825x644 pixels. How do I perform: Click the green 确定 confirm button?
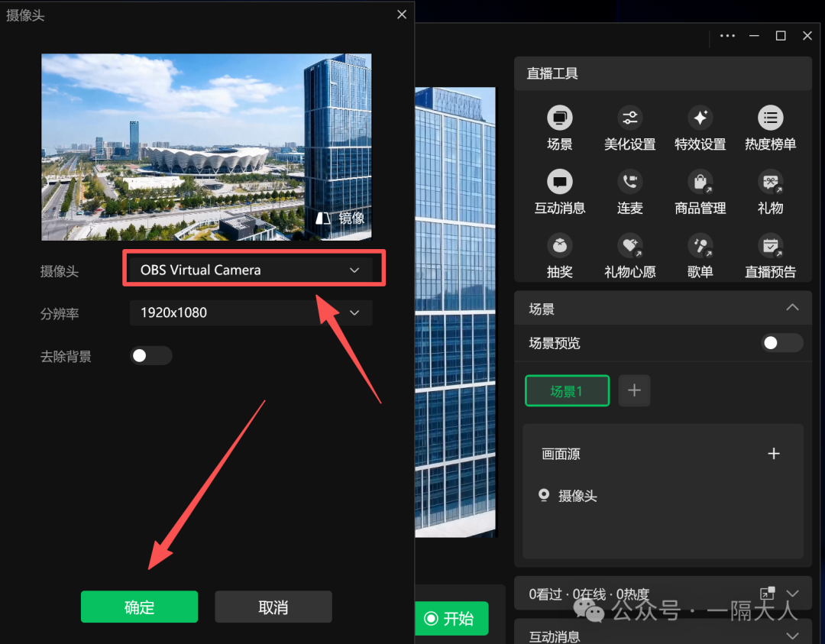139,607
